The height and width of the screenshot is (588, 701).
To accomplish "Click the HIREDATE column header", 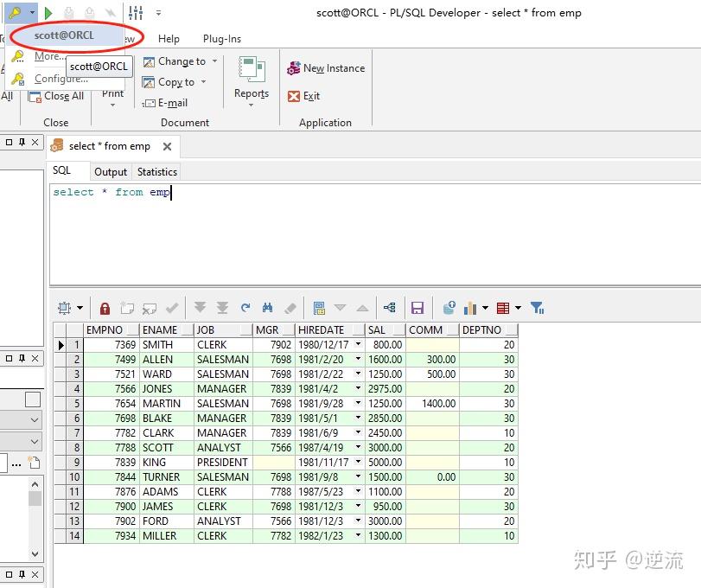I will [330, 330].
